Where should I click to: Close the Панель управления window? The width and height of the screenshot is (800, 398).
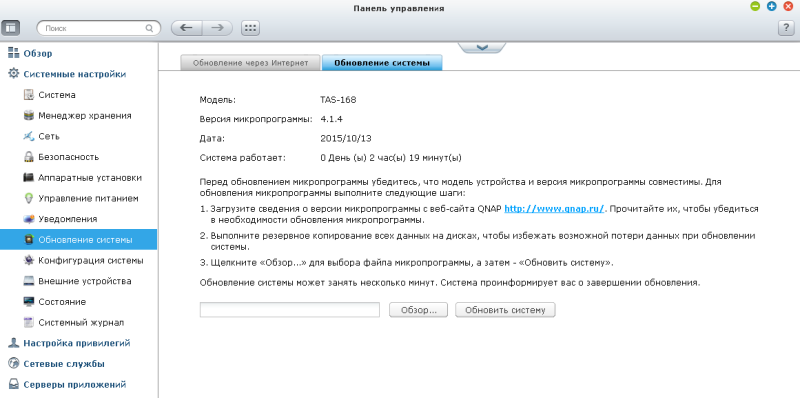(788, 7)
